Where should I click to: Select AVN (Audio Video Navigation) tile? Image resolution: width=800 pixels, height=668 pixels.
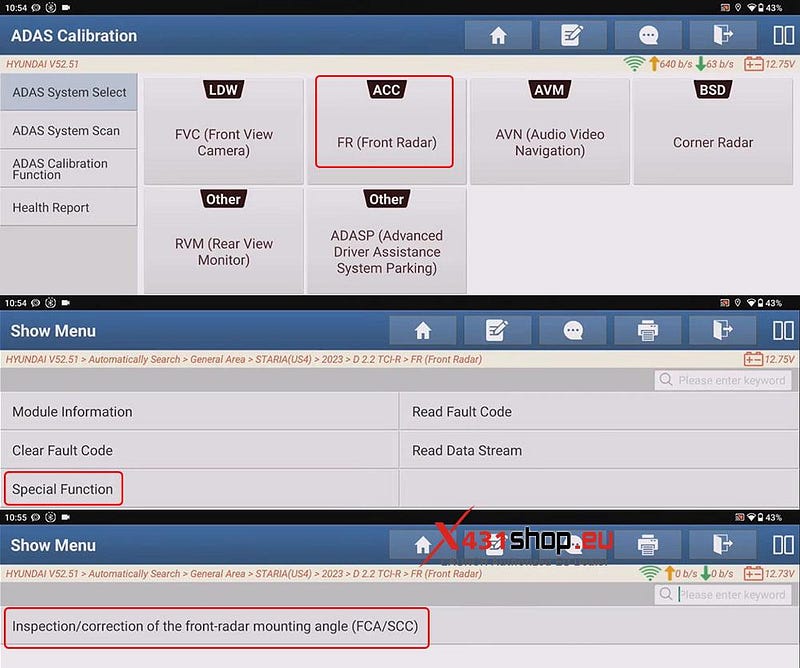point(549,131)
